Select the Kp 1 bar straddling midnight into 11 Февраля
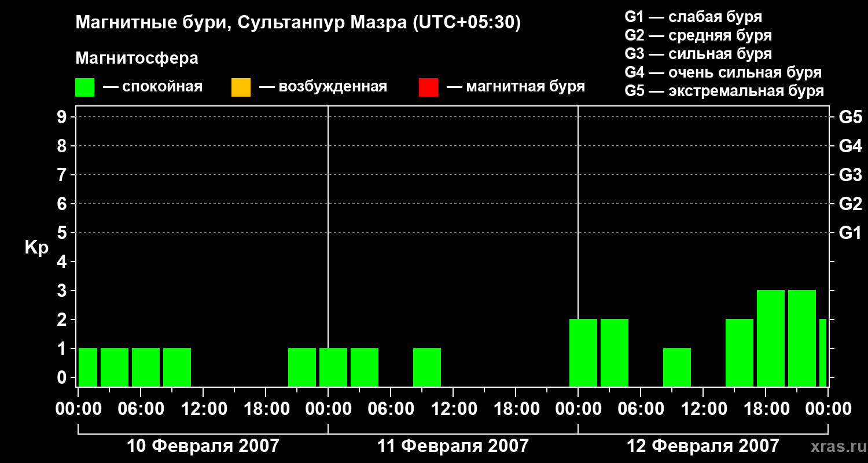Viewport: 868px width, 463px height. click(333, 367)
